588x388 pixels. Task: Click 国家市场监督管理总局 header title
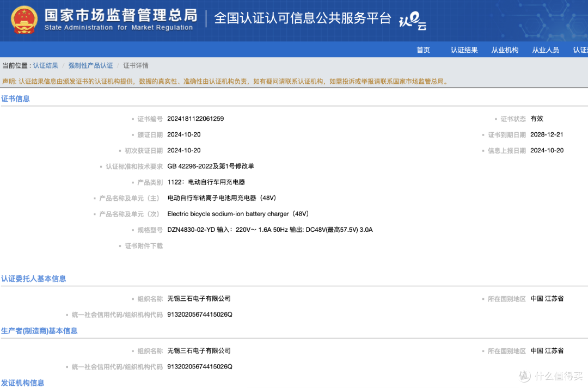tap(121, 15)
